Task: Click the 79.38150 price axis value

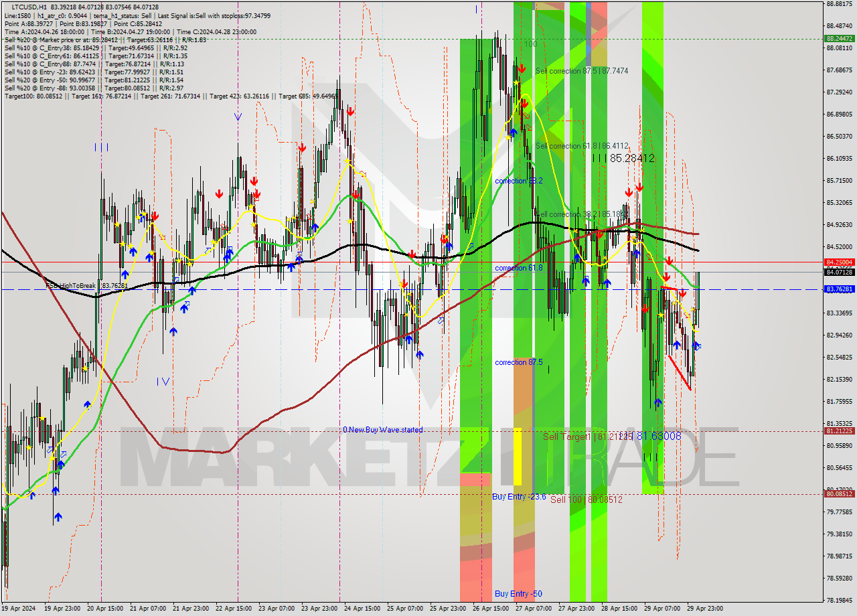Action: click(840, 534)
